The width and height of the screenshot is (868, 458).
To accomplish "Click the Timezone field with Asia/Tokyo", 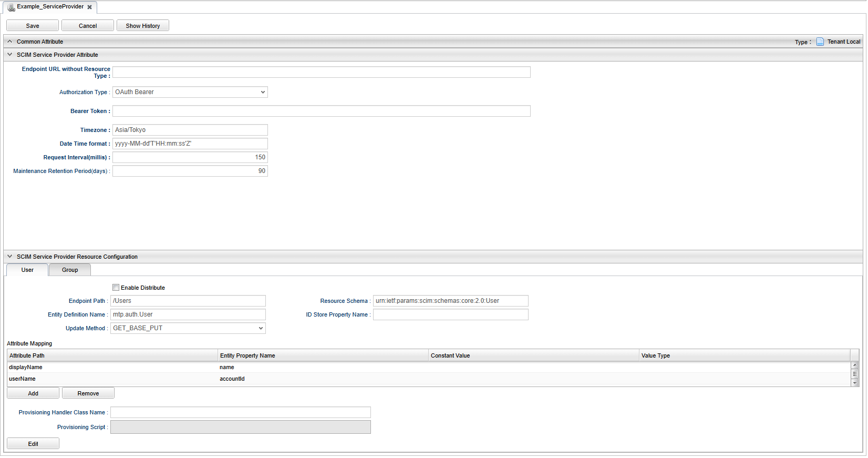I will [x=190, y=130].
